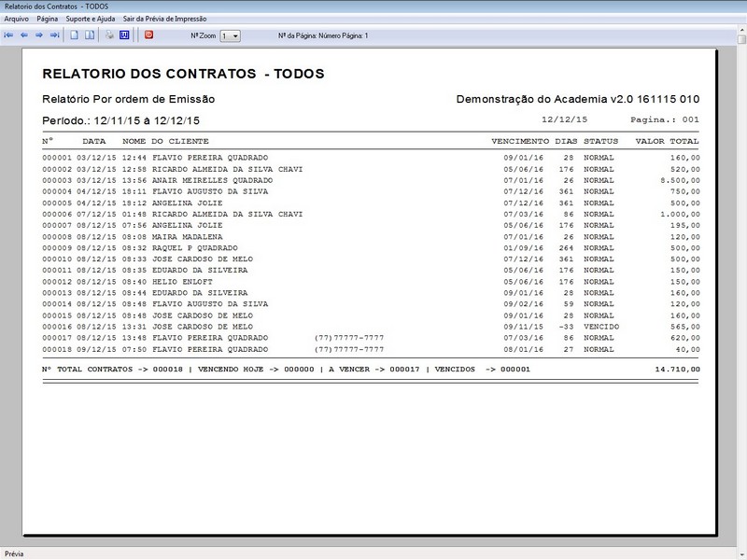Viewport: 747px width, 560px height.
Task: Click the value 1.000,00 on contract 000006
Action: pos(680,215)
